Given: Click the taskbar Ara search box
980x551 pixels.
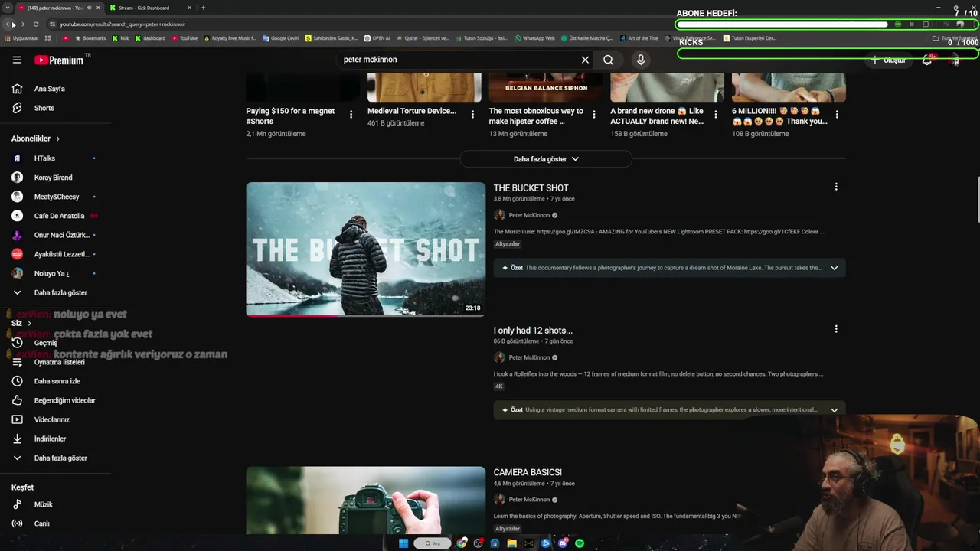Looking at the screenshot, I should (433, 543).
